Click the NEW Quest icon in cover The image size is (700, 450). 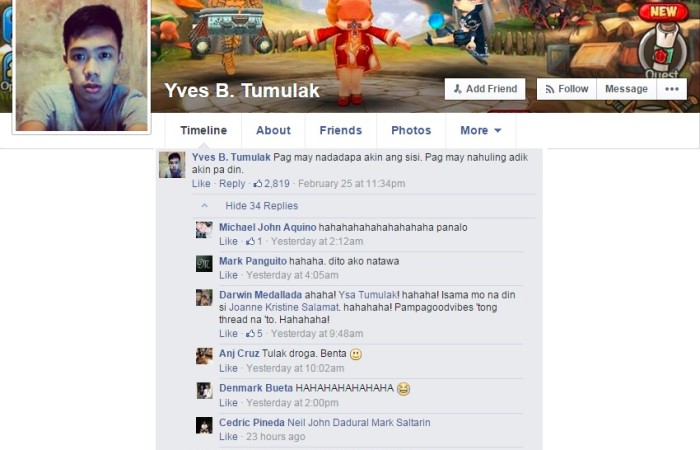click(663, 41)
